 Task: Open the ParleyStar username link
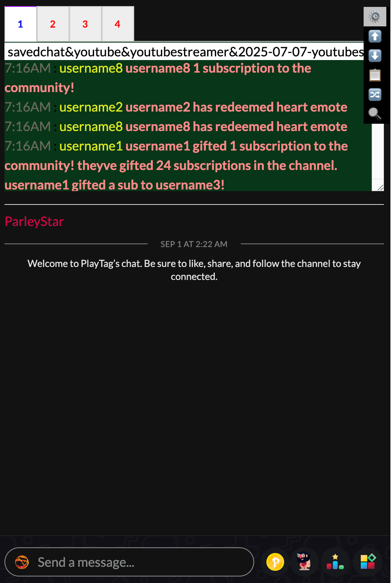click(x=34, y=222)
